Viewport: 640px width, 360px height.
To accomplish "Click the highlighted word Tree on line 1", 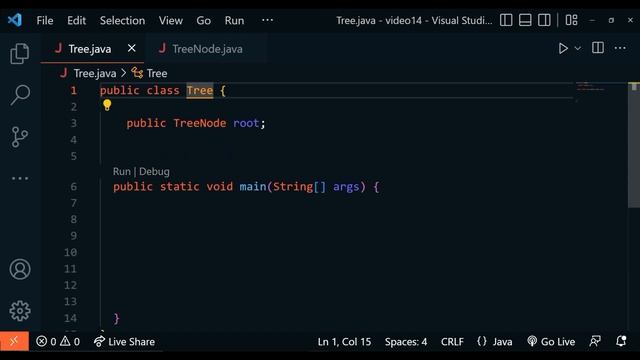I will pyautogui.click(x=200, y=91).
